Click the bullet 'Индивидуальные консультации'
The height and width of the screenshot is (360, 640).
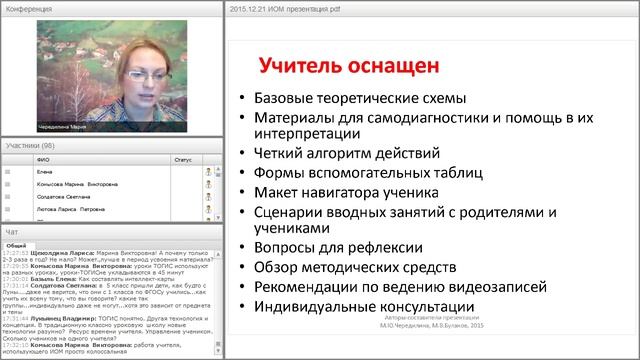click(364, 307)
